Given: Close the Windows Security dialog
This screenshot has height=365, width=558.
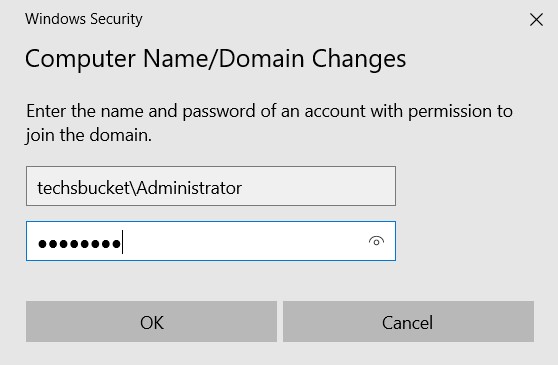Looking at the screenshot, I should (536, 20).
